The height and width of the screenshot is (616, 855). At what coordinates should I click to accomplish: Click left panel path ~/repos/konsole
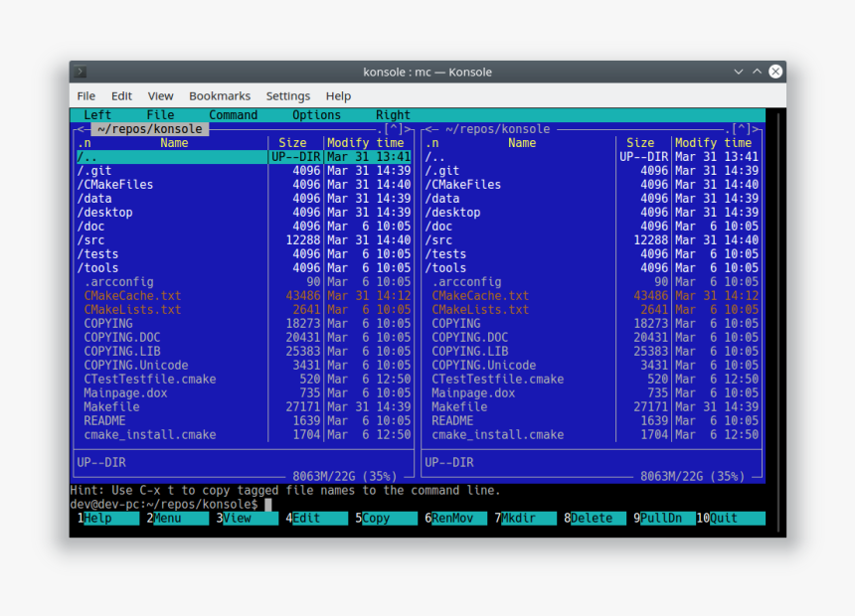(150, 129)
